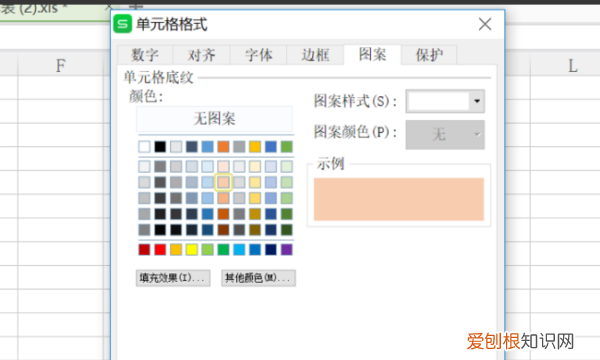This screenshot has width=600, height=360.
Task: Click the WPS spreadsheet logo icon
Action: coord(123,24)
